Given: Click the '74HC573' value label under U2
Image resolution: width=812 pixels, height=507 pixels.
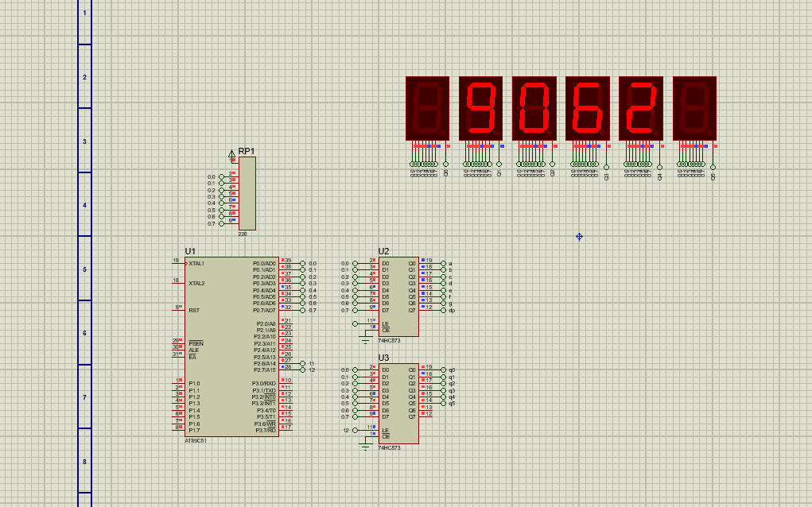Looking at the screenshot, I should point(389,341).
